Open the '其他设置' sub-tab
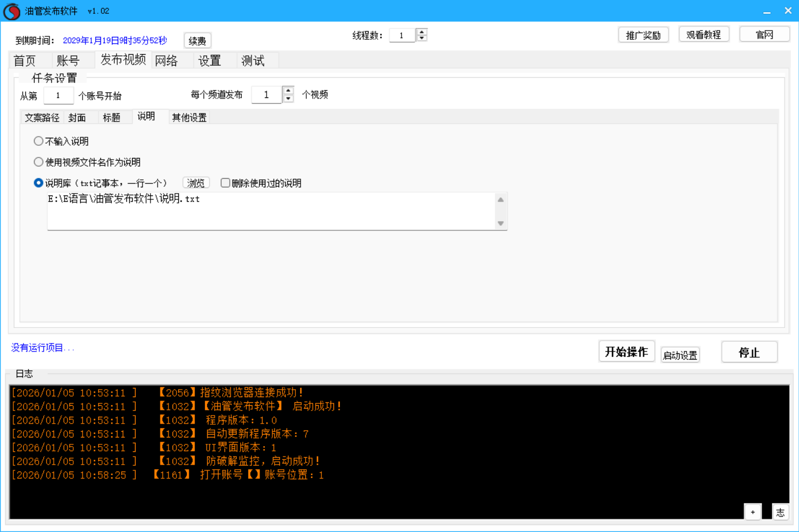Screen dimensions: 799x532 point(189,118)
